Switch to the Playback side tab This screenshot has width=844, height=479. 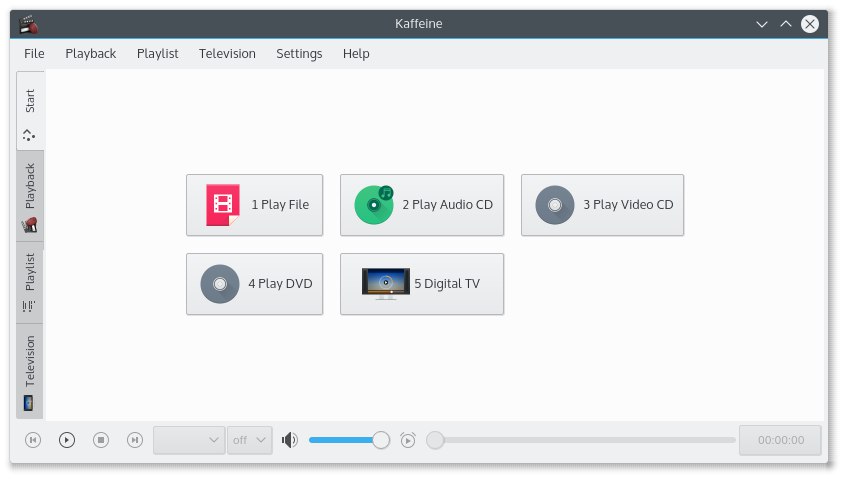point(30,196)
